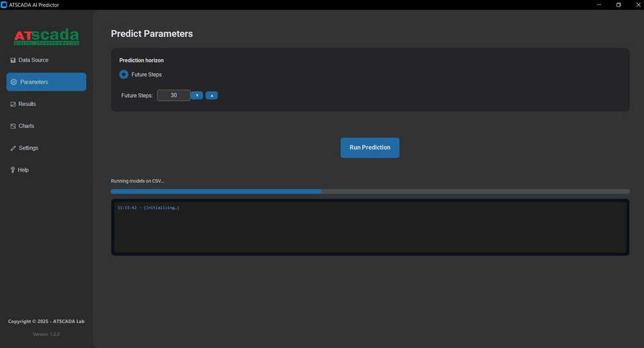The width and height of the screenshot is (644, 348).
Task: Click the Help lightbulb icon
Action: coord(13,170)
